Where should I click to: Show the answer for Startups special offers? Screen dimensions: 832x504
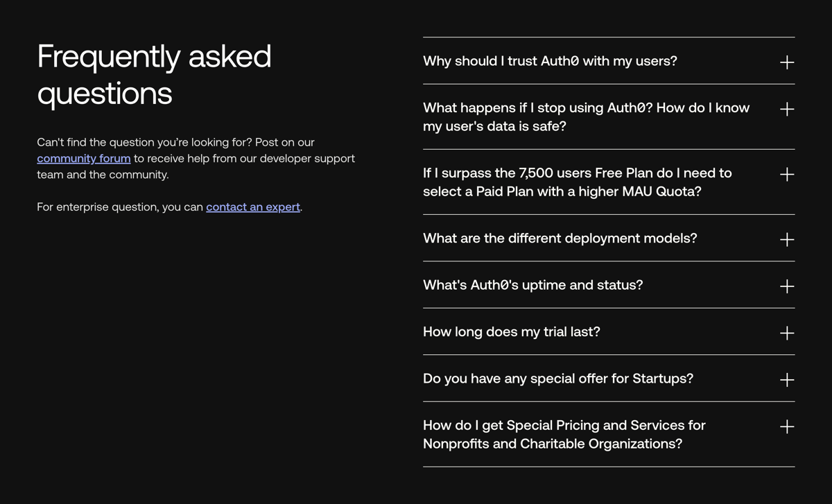[x=558, y=379]
